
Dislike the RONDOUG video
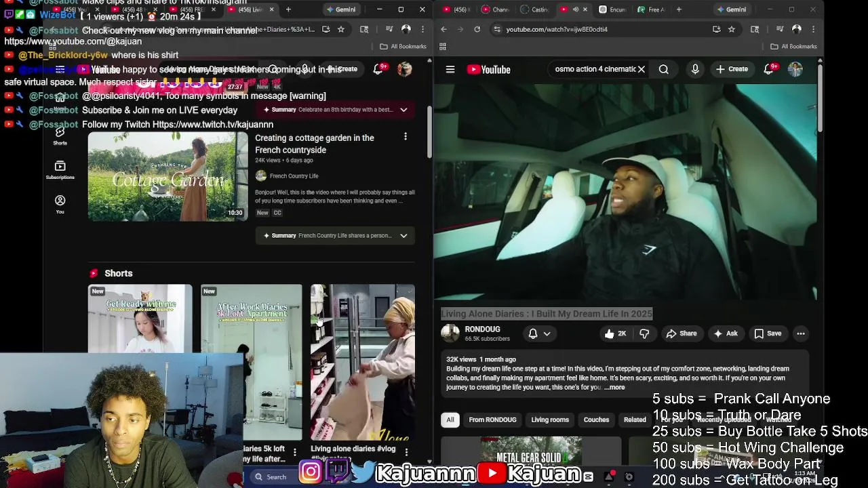[644, 333]
